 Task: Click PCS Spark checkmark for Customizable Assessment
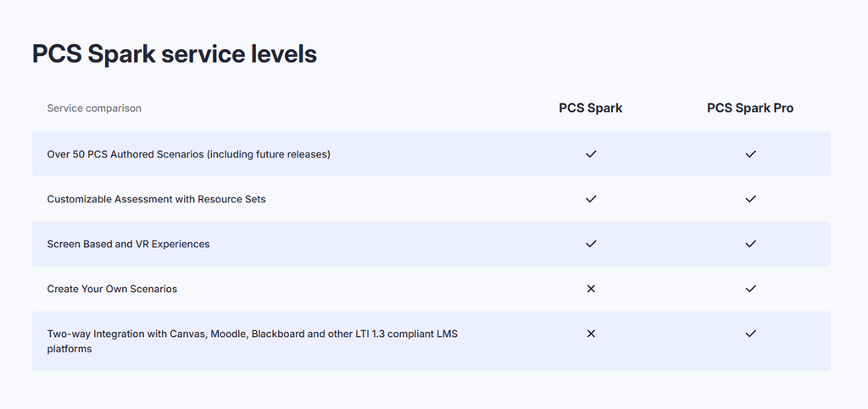tap(591, 199)
